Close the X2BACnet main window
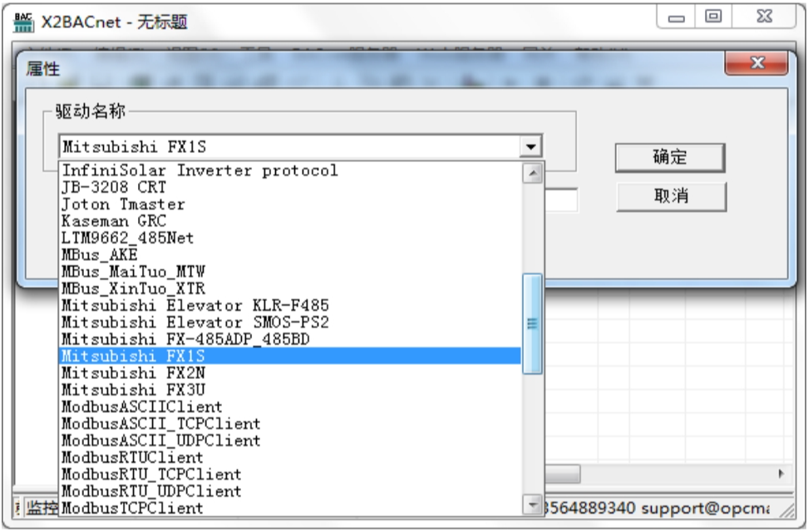The width and height of the screenshot is (808, 532). [764, 17]
